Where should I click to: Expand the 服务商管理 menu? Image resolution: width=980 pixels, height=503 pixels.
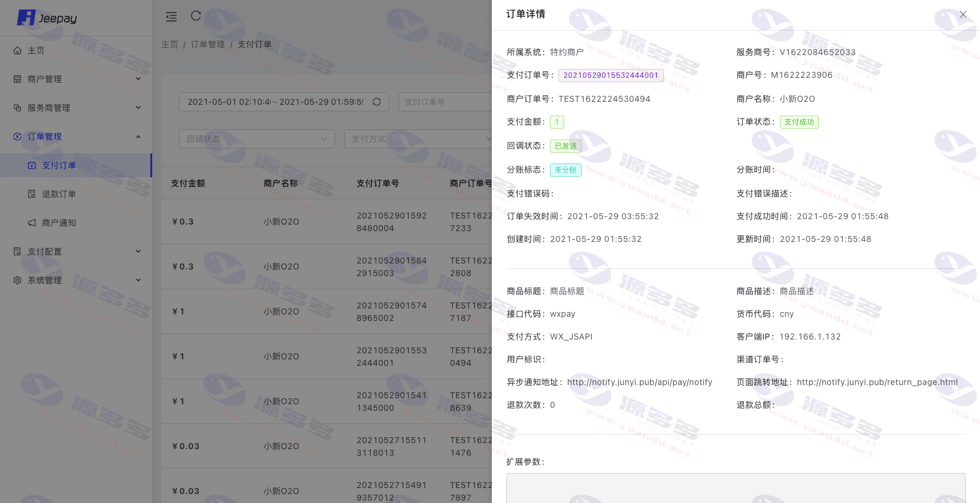pos(76,108)
